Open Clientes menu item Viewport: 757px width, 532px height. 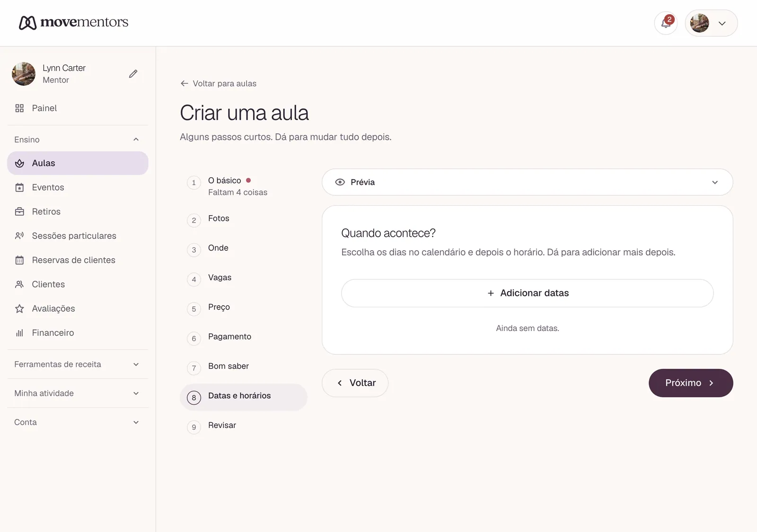tap(78, 284)
